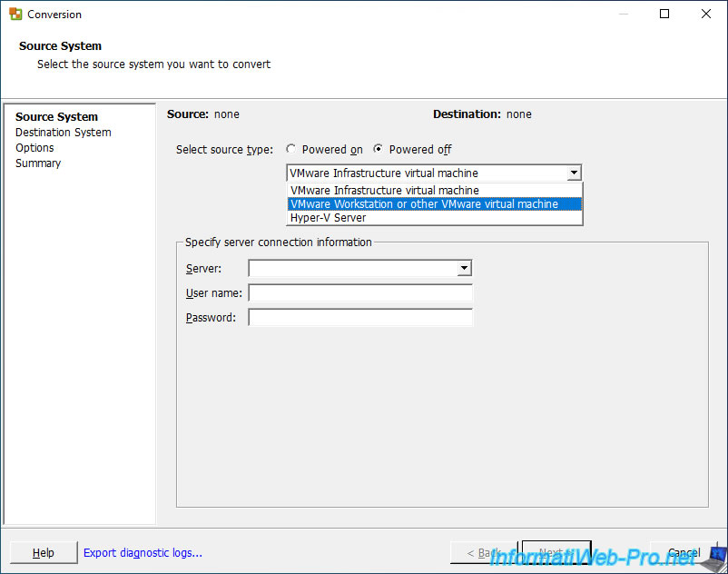The height and width of the screenshot is (574, 728).
Task: Choose VMware Workstation or other VMware virtual machine
Action: tap(435, 203)
